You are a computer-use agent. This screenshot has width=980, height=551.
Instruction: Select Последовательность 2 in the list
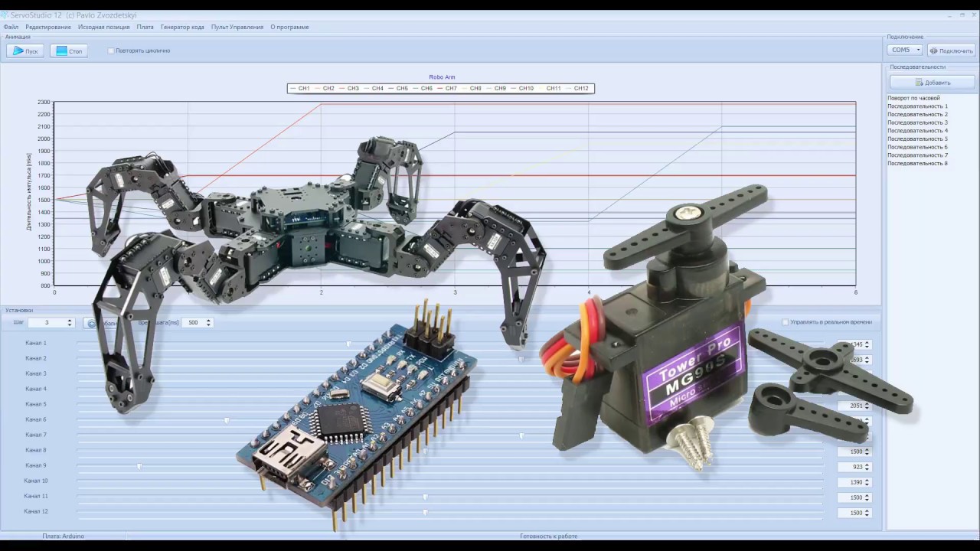(x=917, y=114)
